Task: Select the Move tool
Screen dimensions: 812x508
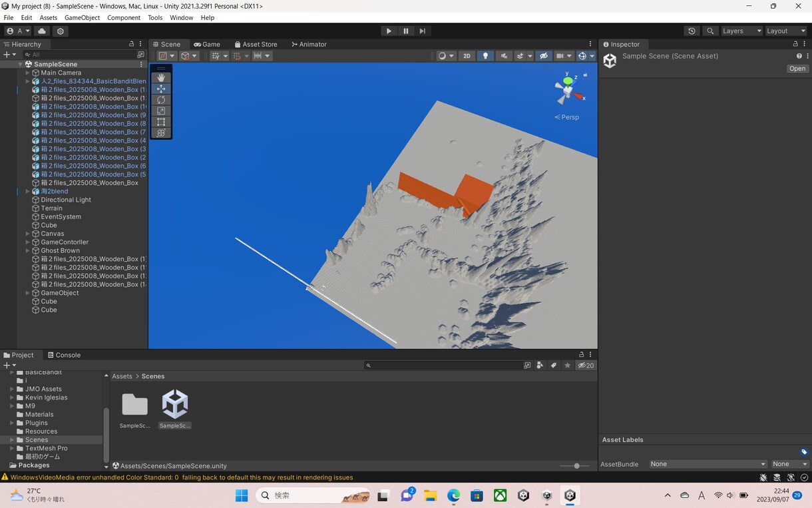Action: point(161,89)
